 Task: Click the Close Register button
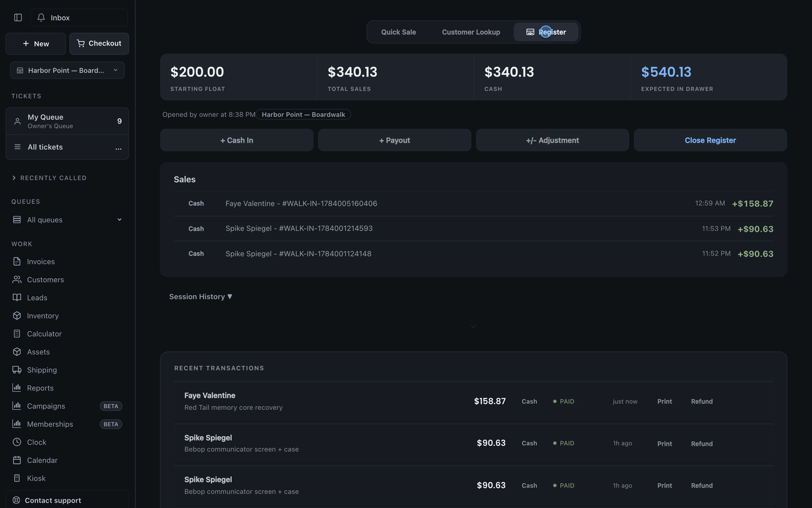click(710, 140)
